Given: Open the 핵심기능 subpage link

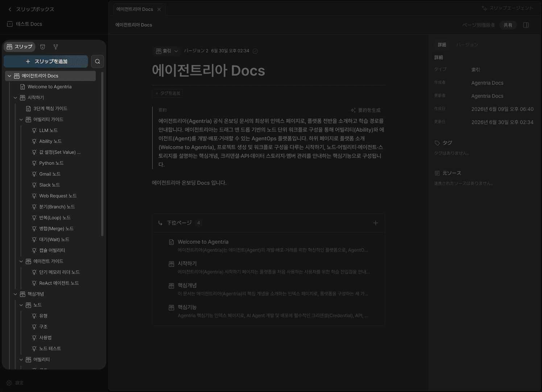Looking at the screenshot, I should click(187, 307).
